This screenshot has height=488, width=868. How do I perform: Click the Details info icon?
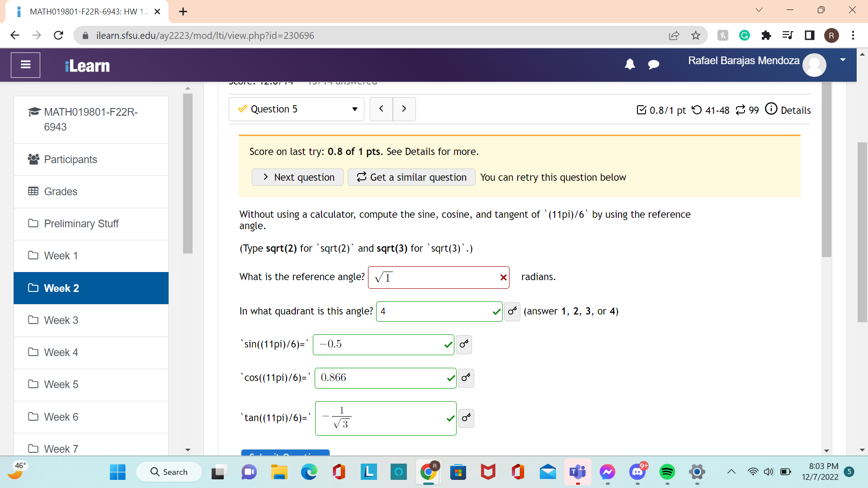[x=771, y=109]
